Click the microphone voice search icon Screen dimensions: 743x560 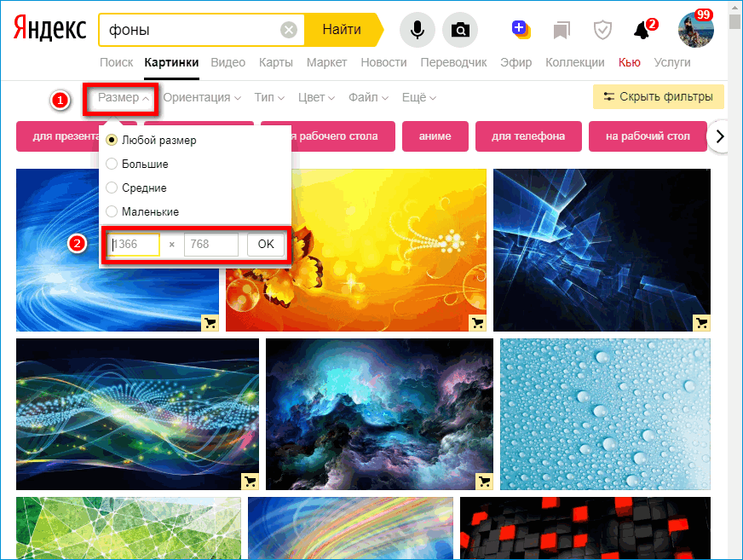pos(417,31)
